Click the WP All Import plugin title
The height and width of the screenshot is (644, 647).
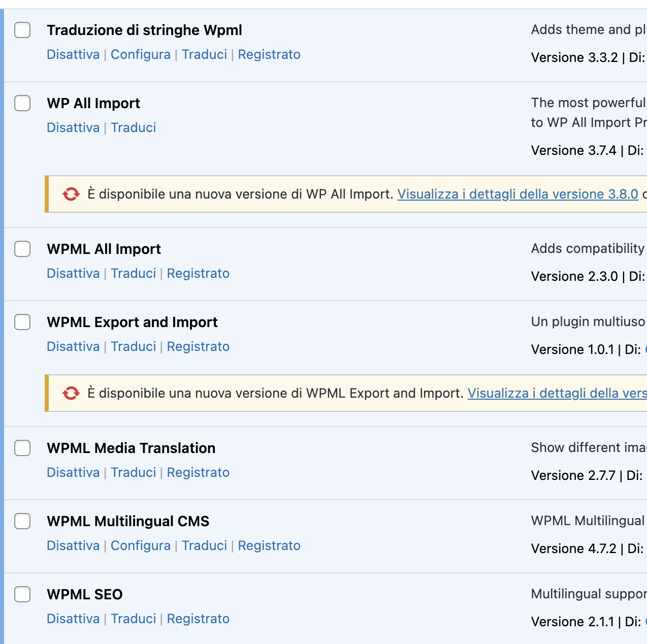(93, 103)
